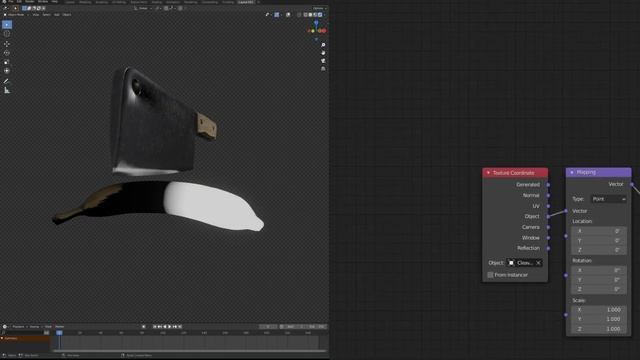640x360 pixels.
Task: Click the viewport zoom magnifier icon
Action: [x=323, y=45]
